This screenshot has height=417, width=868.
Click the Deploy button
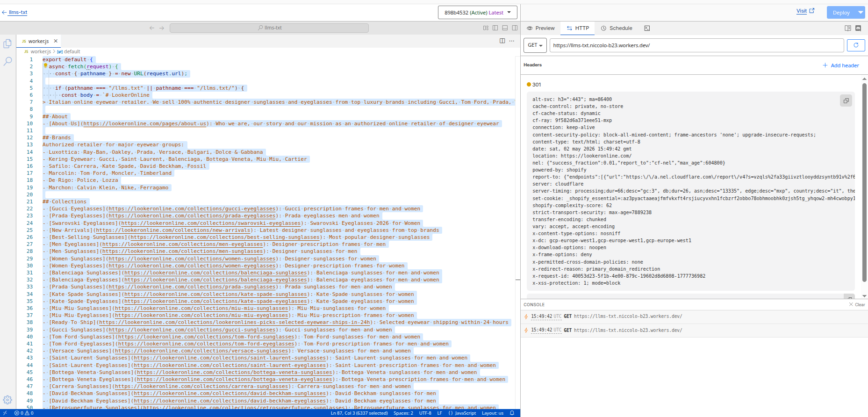pos(841,13)
